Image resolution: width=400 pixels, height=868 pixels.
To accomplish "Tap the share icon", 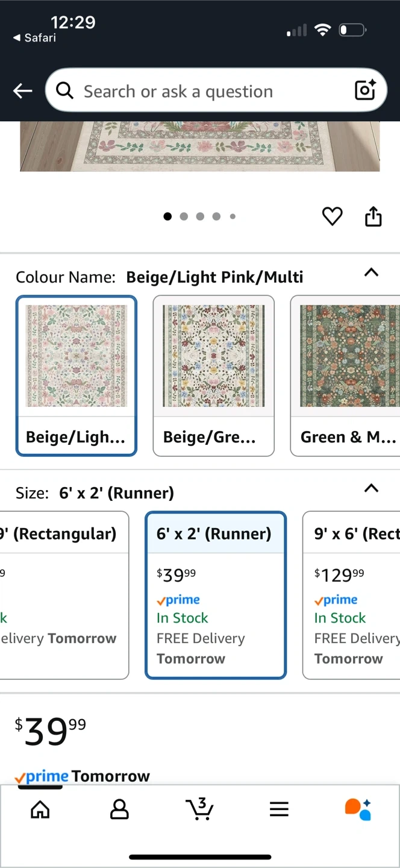I will click(x=373, y=216).
